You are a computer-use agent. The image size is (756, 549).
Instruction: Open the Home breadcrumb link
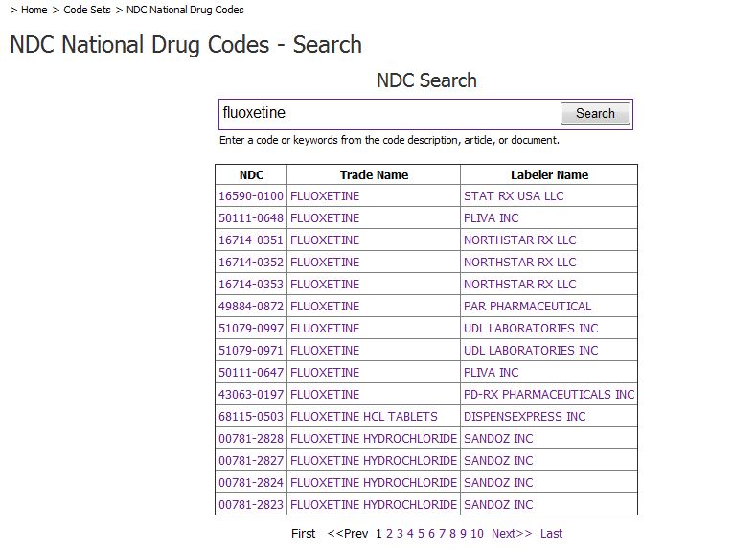34,10
